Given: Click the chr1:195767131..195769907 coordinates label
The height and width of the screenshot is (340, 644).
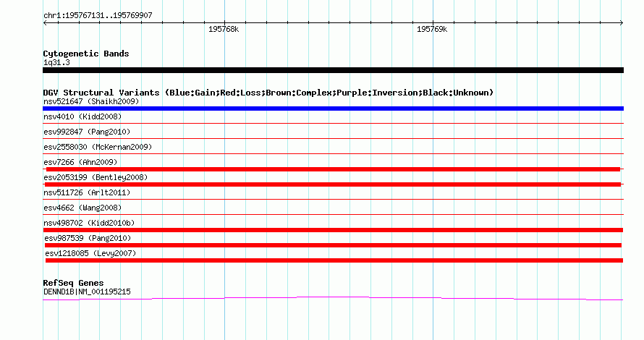Looking at the screenshot, I should [98, 15].
